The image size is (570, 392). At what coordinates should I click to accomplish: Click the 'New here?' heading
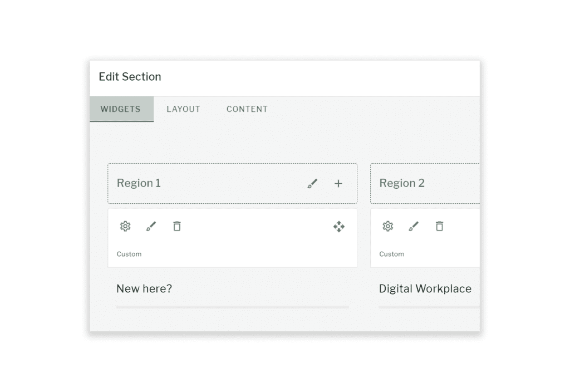click(144, 289)
